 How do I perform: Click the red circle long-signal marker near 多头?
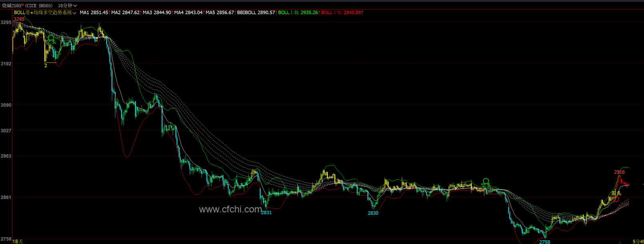pyautogui.click(x=616, y=199)
